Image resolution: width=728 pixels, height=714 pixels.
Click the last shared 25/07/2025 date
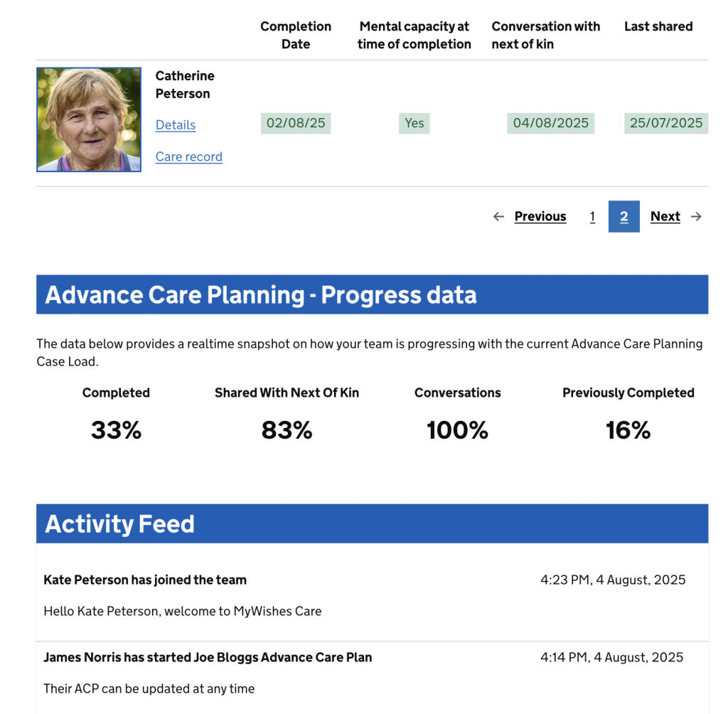tap(666, 123)
